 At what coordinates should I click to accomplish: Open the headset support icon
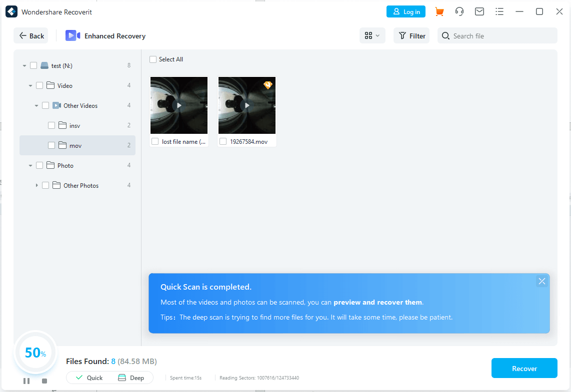point(459,11)
